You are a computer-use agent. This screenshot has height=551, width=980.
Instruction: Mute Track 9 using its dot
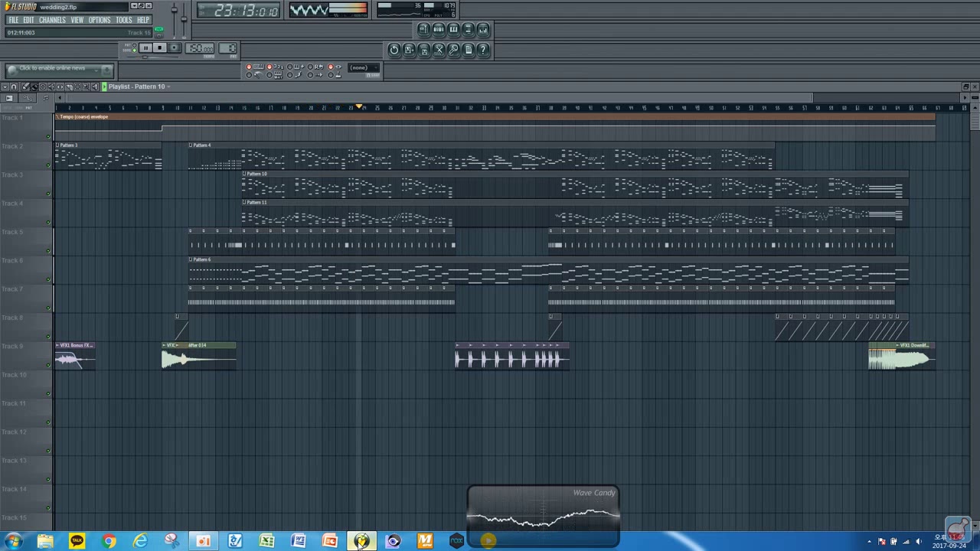click(x=47, y=364)
